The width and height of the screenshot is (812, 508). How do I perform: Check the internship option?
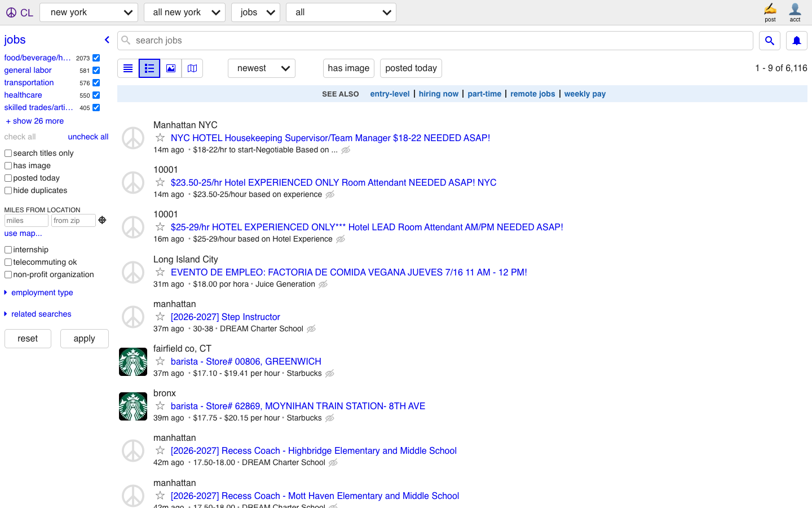[x=8, y=249]
